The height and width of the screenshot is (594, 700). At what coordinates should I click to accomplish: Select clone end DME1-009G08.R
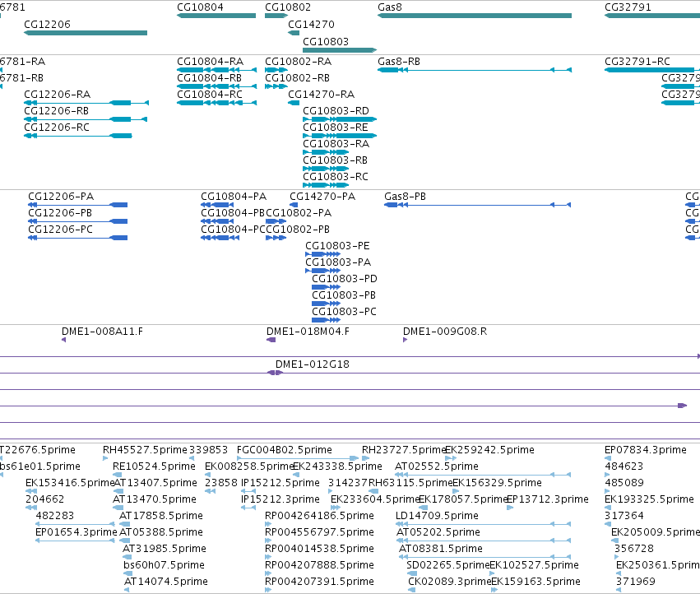coord(405,341)
